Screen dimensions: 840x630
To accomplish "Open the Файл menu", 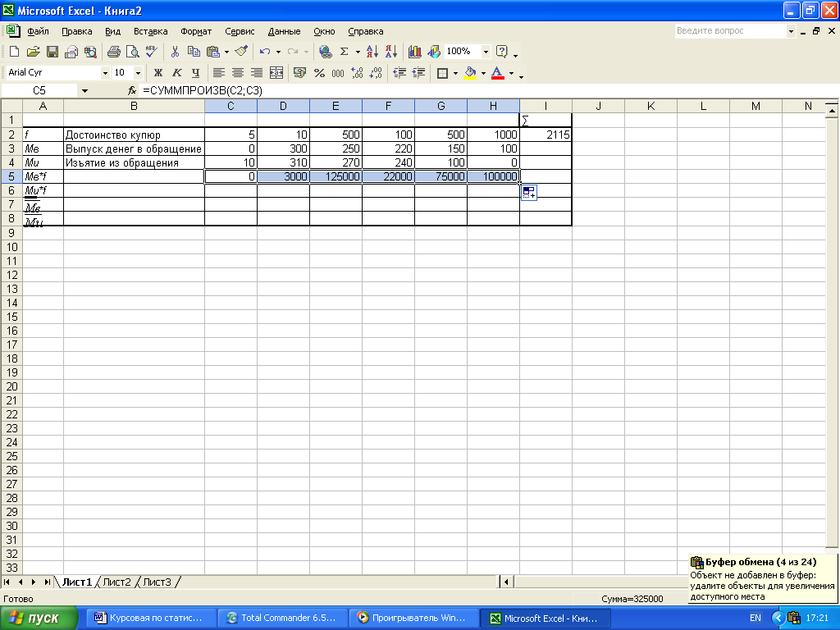I will [38, 31].
